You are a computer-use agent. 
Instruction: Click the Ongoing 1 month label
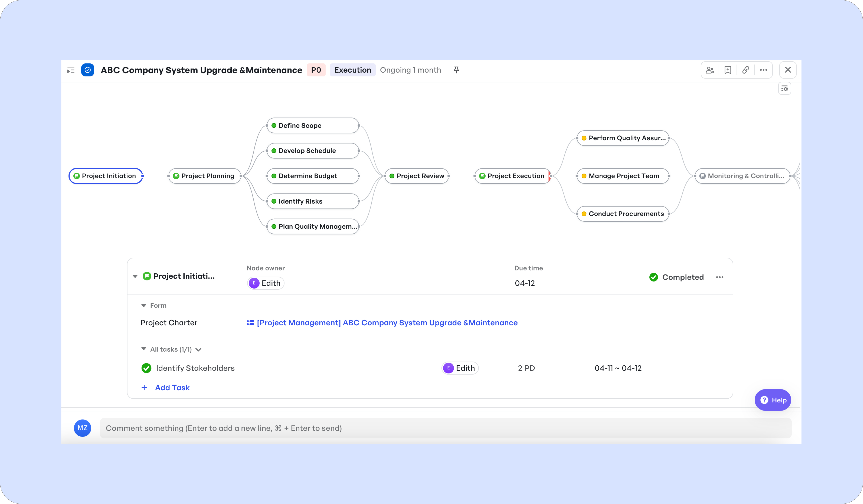410,70
